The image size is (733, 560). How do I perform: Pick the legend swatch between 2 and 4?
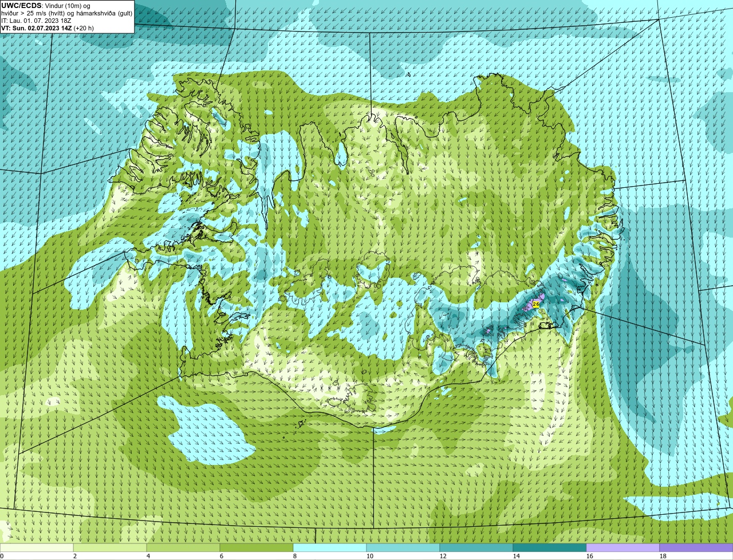click(110, 548)
